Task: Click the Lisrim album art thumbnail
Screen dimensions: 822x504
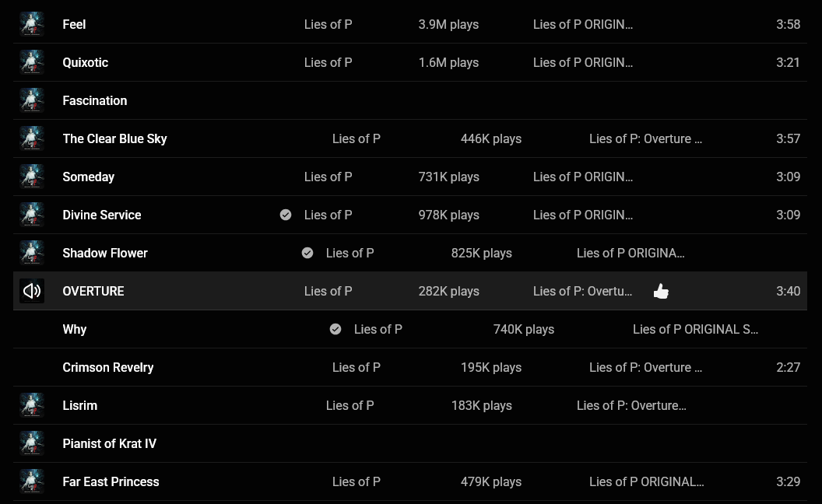Action: coord(32,405)
